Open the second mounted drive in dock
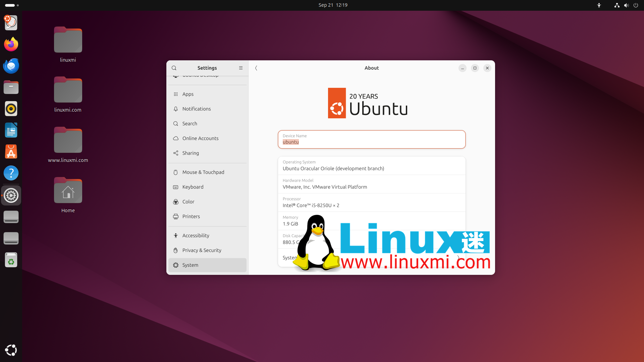This screenshot has width=644, height=362. [11, 238]
